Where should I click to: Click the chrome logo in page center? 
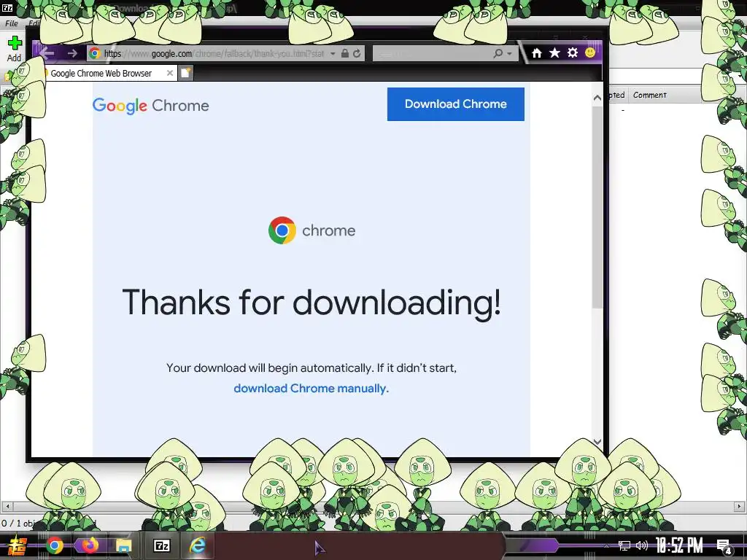click(311, 230)
